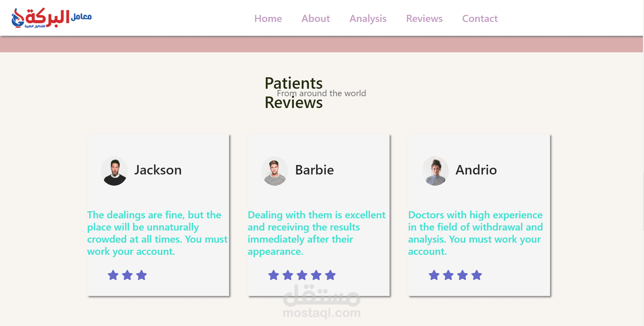
Task: Click the first star in Andrio's rating
Action: click(434, 275)
